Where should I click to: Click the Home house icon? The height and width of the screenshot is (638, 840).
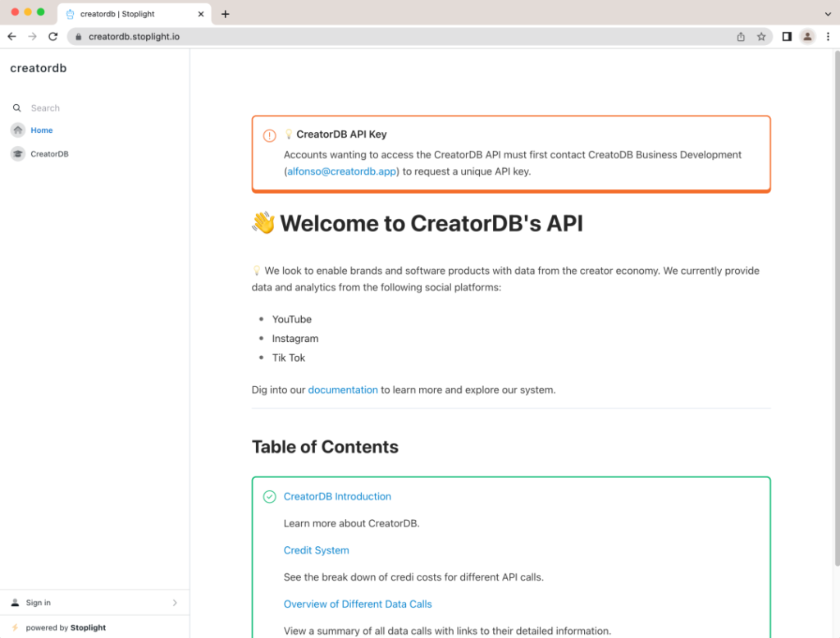pos(18,130)
